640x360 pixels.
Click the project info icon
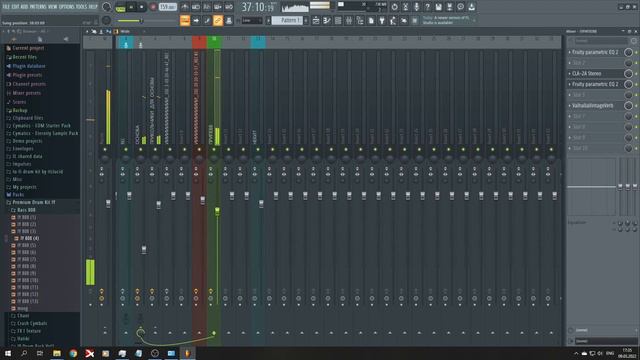coord(460,7)
